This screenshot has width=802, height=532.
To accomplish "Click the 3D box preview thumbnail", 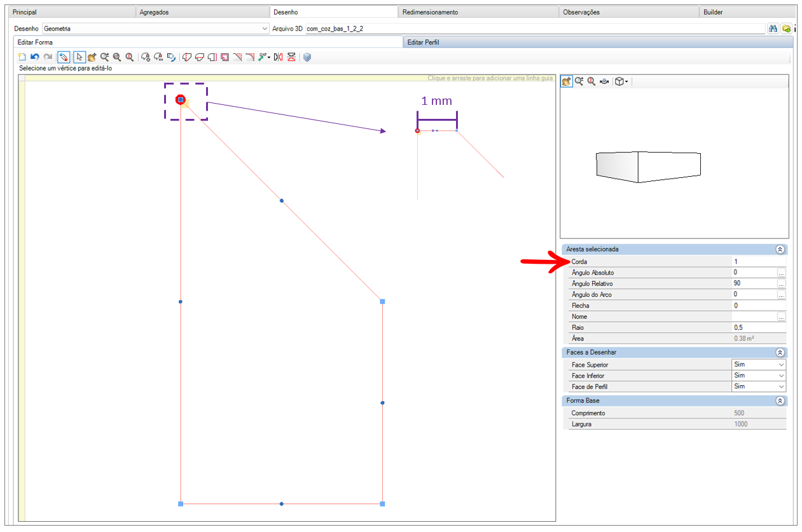I will pos(648,167).
